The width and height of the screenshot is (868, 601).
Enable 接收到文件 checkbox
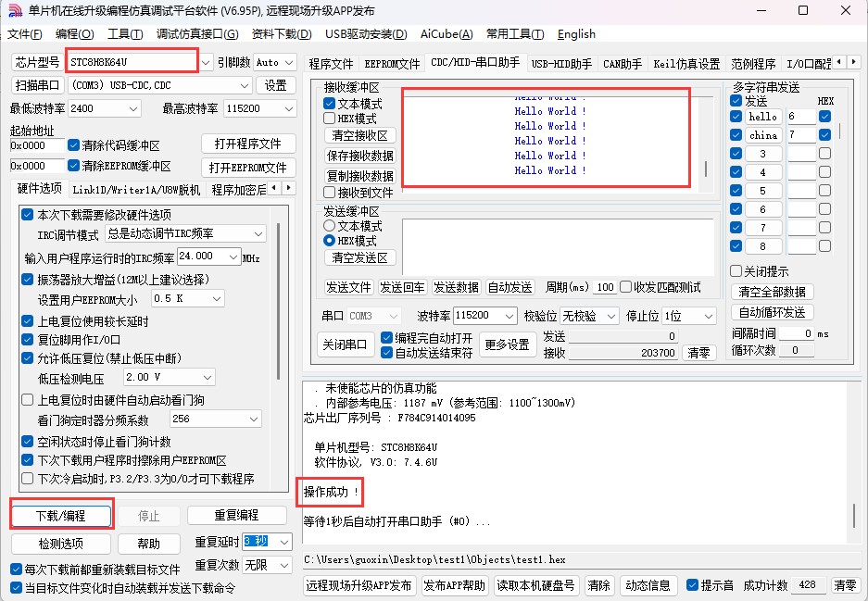(x=330, y=193)
